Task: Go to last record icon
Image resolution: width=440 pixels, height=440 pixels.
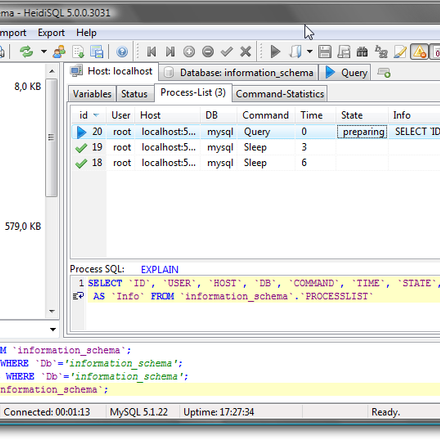Action: tap(170, 52)
